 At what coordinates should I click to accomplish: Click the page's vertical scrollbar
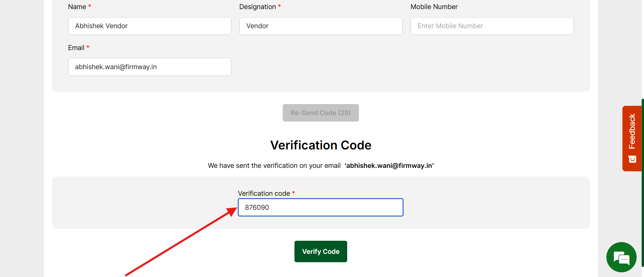click(642, 181)
